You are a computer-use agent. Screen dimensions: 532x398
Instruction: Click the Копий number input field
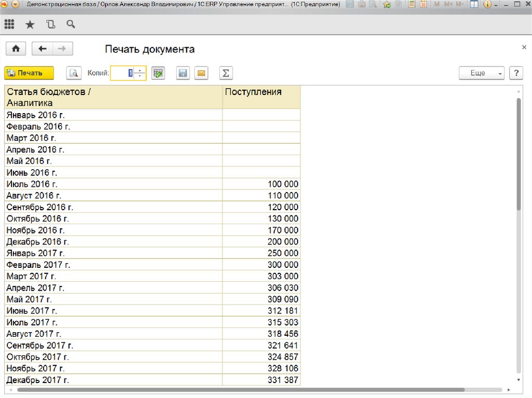[123, 73]
